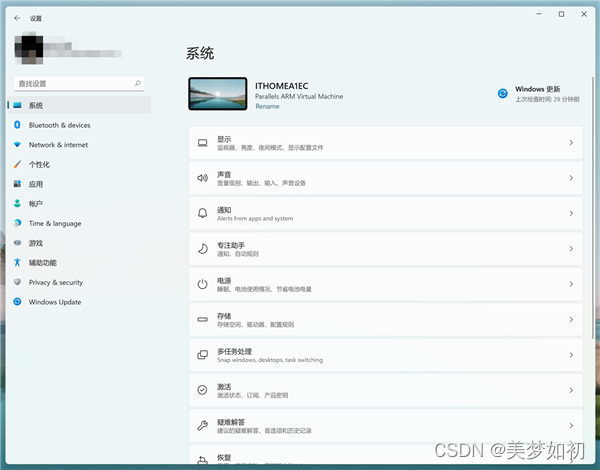
Task: Click 'Alerts from apps and system' text
Action: point(255,219)
